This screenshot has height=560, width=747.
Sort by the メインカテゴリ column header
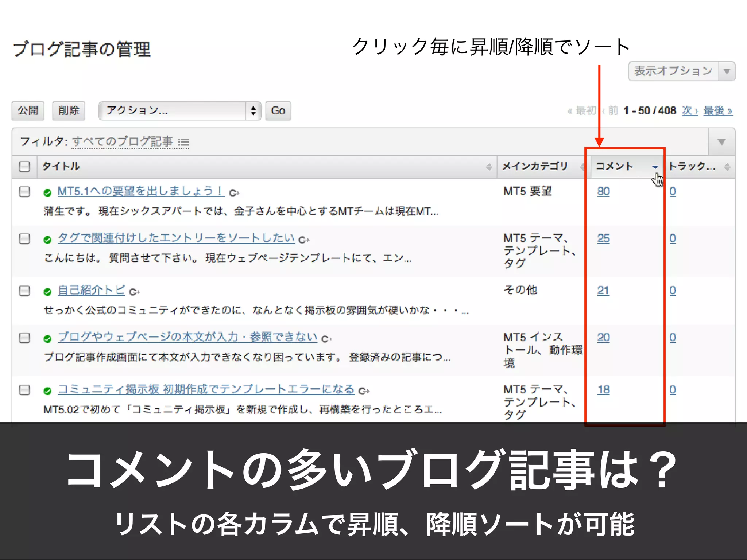coord(535,167)
